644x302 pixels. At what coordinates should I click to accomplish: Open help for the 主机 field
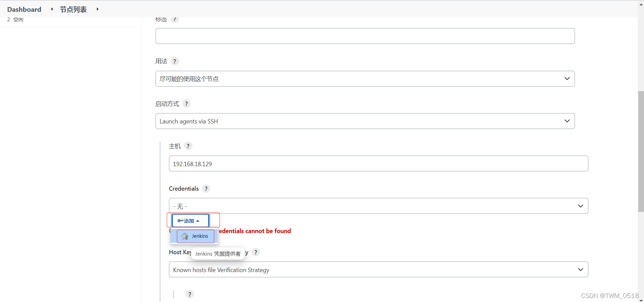(x=188, y=146)
